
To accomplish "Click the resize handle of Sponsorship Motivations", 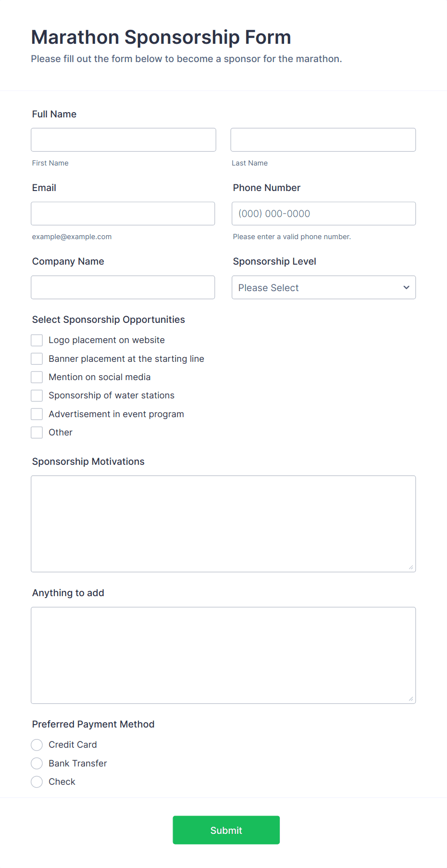I will 411,567.
